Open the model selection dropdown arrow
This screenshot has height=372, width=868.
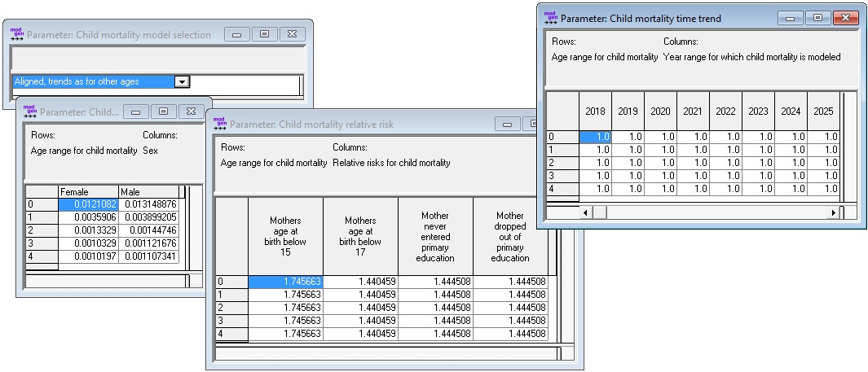[183, 81]
